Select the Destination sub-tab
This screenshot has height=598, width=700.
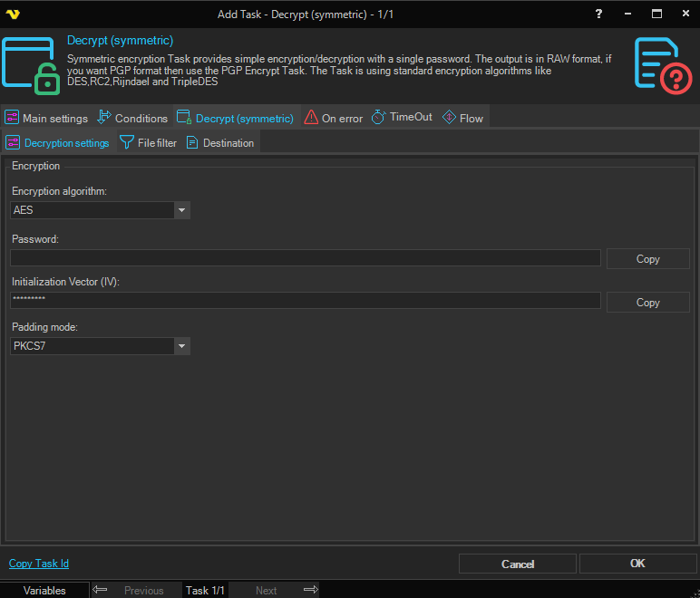(221, 143)
